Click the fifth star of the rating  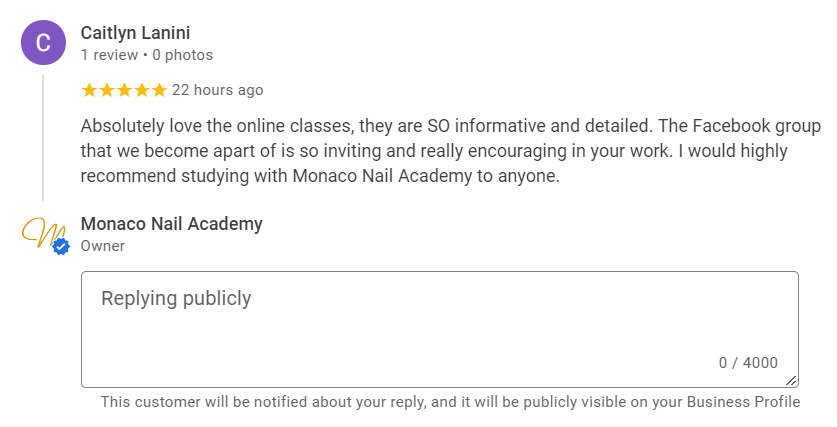coord(158,90)
